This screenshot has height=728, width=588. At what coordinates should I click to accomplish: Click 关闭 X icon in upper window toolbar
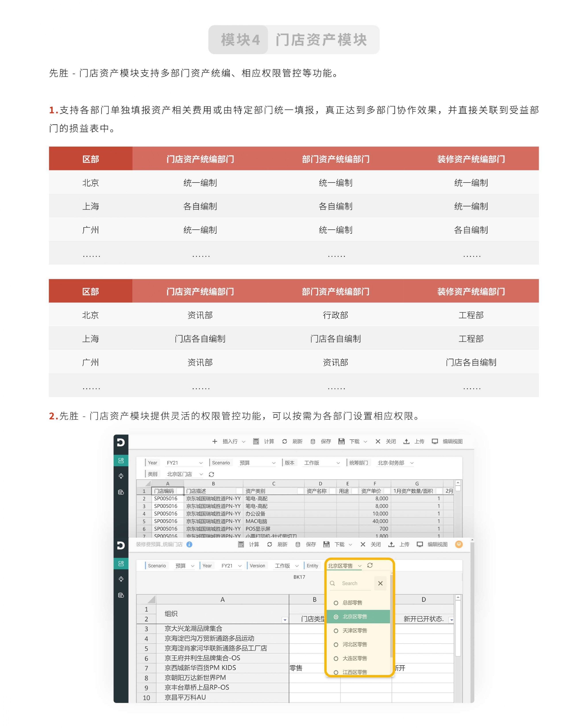pyautogui.click(x=378, y=441)
